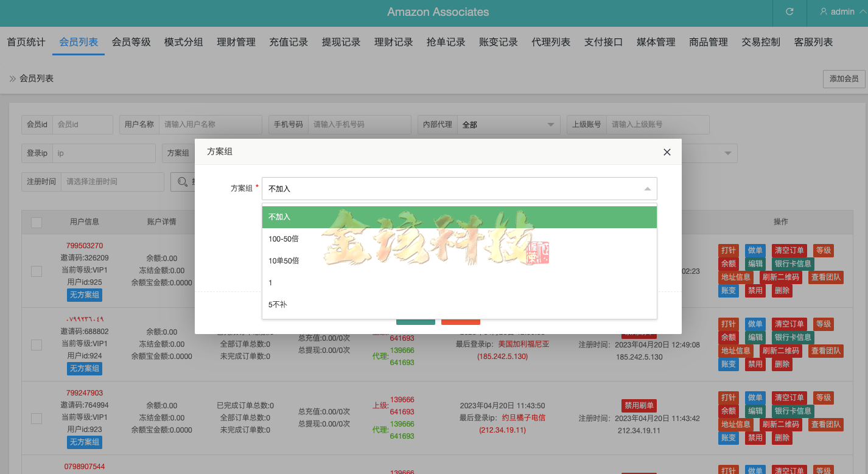Click the search magnifier icon
The height and width of the screenshot is (474, 868).
click(181, 181)
